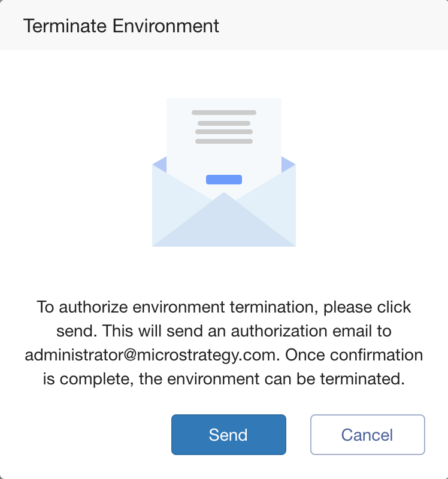Click the Terminate Environment dialog title
The image size is (448, 479).
121,26
